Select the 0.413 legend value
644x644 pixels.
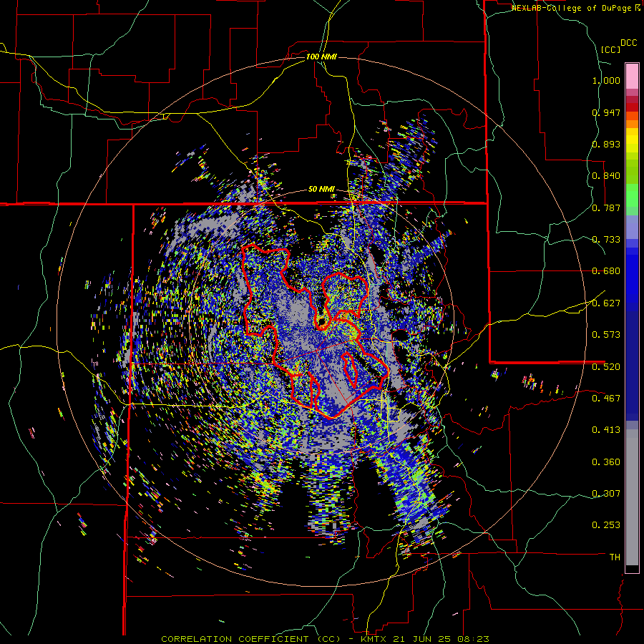tap(606, 430)
